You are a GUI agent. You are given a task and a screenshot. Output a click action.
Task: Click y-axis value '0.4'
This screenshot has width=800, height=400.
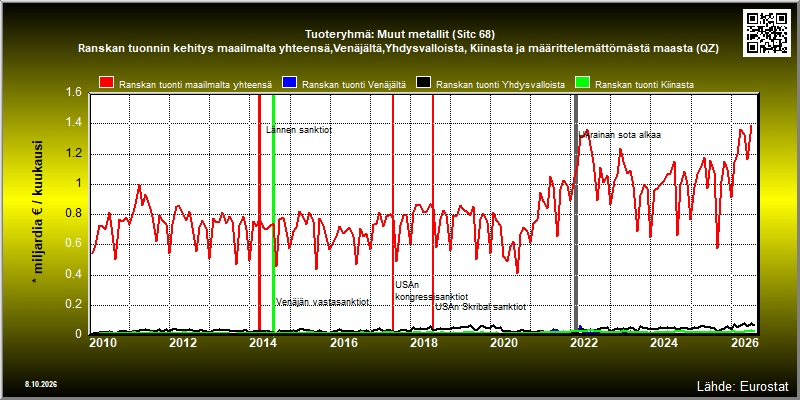click(x=74, y=274)
